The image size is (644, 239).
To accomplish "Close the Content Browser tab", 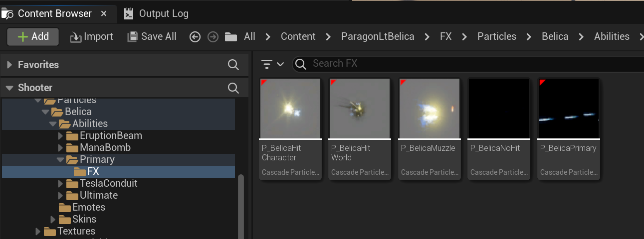I will (104, 13).
